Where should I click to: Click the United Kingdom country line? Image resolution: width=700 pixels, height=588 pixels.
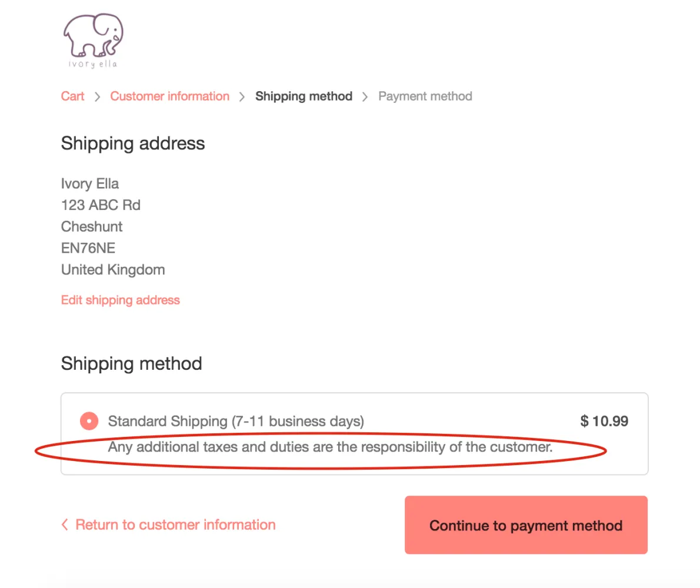click(113, 270)
